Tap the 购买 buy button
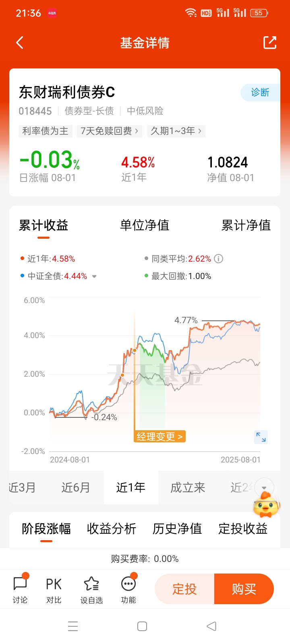The image size is (290, 644). [244, 589]
